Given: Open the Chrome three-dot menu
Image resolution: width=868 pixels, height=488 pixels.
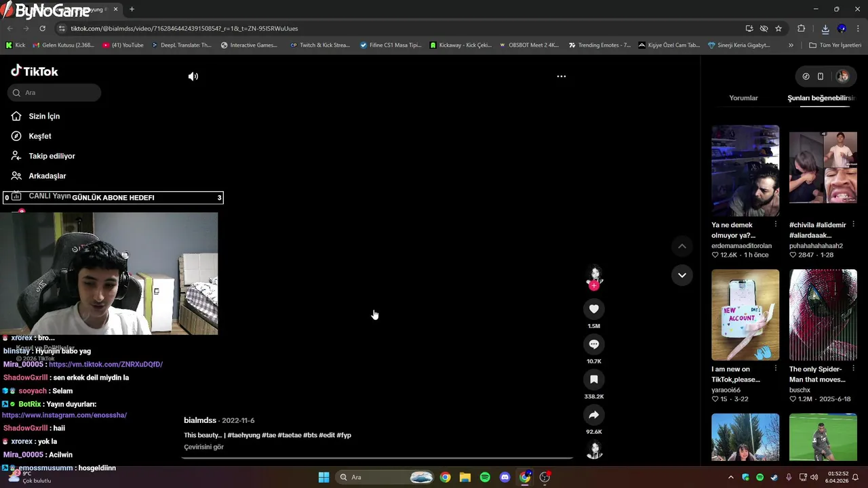Looking at the screenshot, I should click(x=858, y=28).
